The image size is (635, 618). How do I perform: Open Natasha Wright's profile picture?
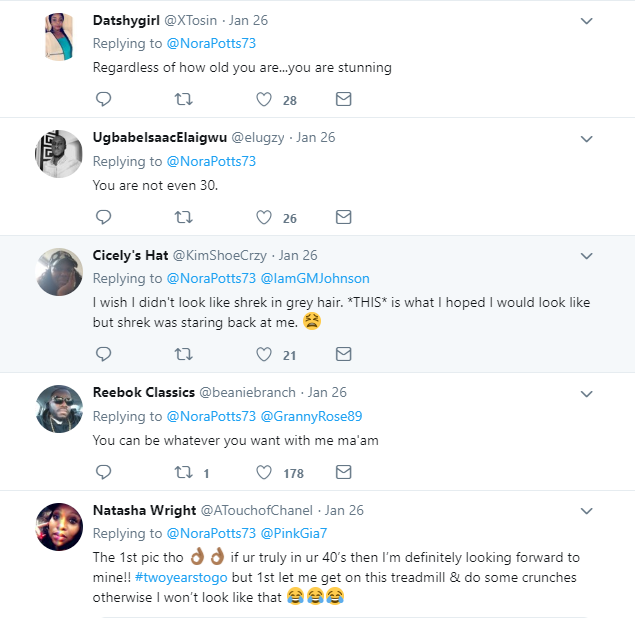[58, 525]
